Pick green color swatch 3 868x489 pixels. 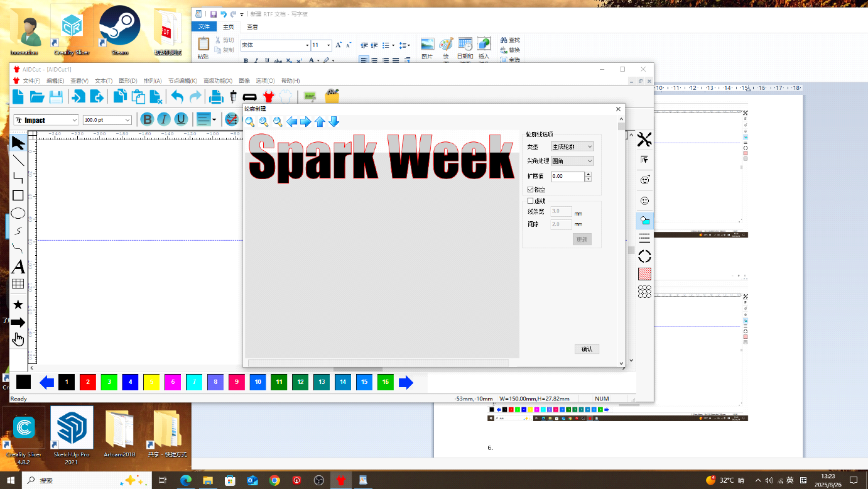[109, 382]
